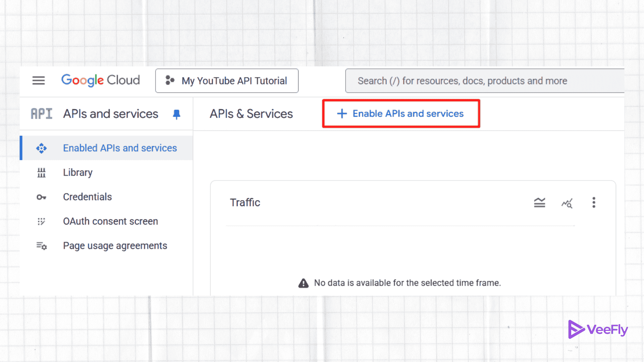Image resolution: width=644 pixels, height=362 pixels.
Task: Click the APIs and services API icon
Action: [x=41, y=114]
